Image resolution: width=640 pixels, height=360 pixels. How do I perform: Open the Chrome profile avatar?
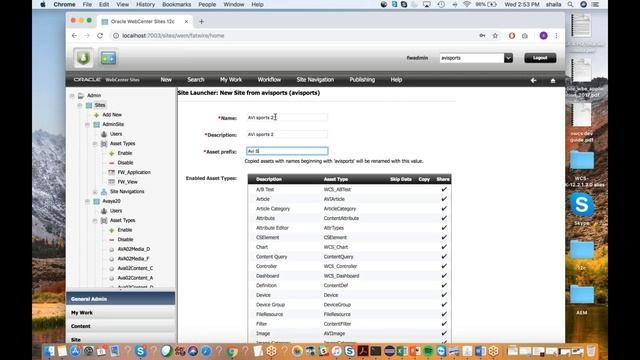point(543,36)
